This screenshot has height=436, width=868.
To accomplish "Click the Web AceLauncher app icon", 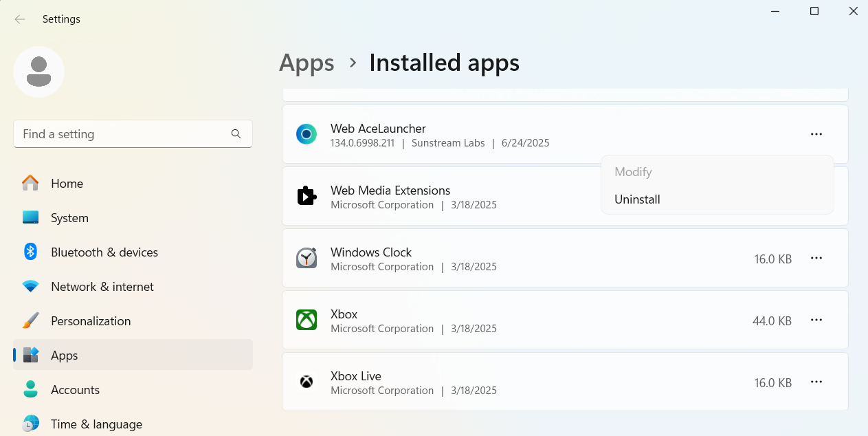I will click(x=307, y=134).
